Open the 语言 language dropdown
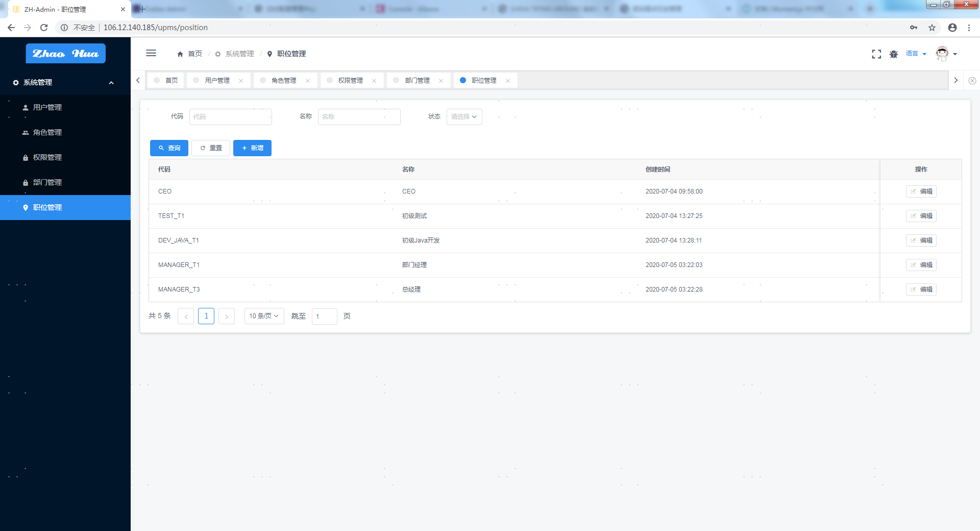 click(916, 54)
